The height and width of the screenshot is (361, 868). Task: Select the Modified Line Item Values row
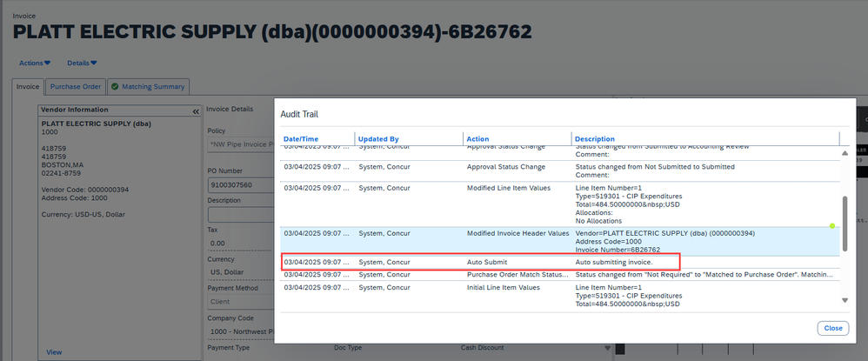point(559,204)
